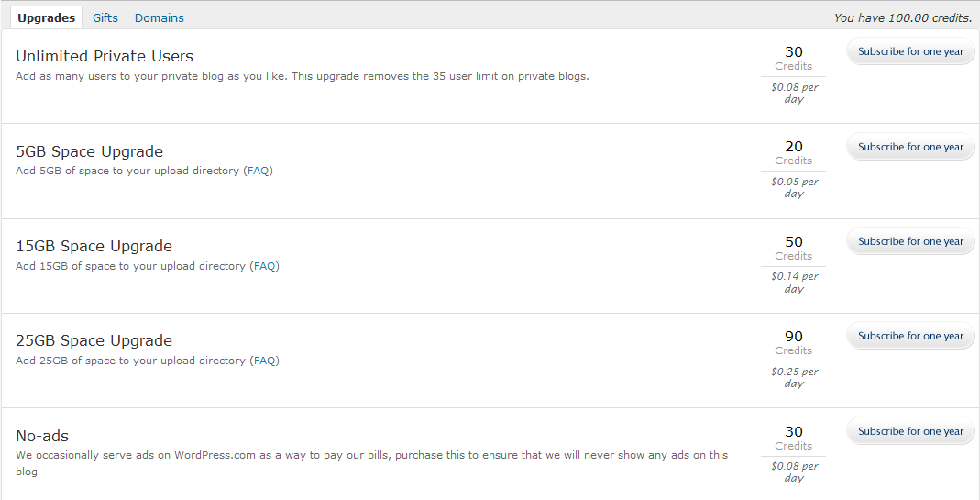The height and width of the screenshot is (500, 980).
Task: Click the '$0.05 per day' rate
Action: (x=794, y=188)
